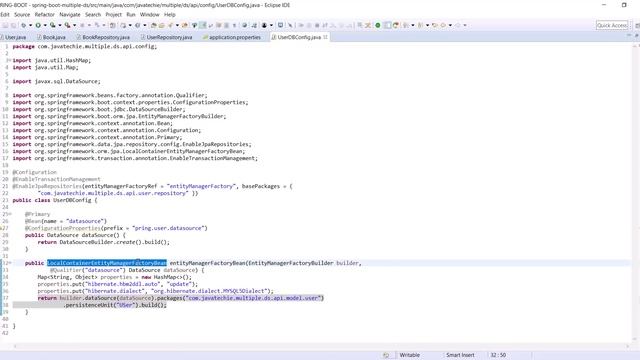Open the Search menu

click(93, 14)
